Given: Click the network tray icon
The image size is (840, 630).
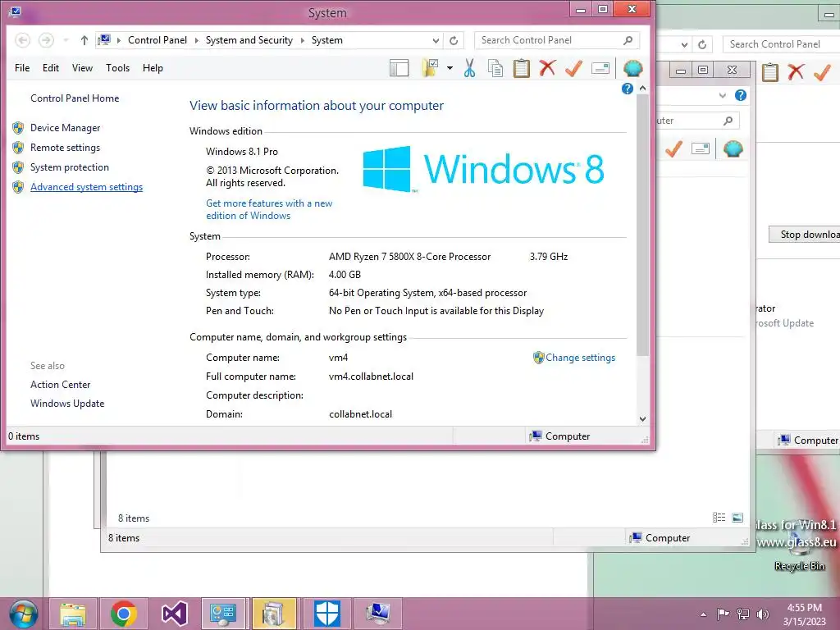Looking at the screenshot, I should click(x=743, y=614).
